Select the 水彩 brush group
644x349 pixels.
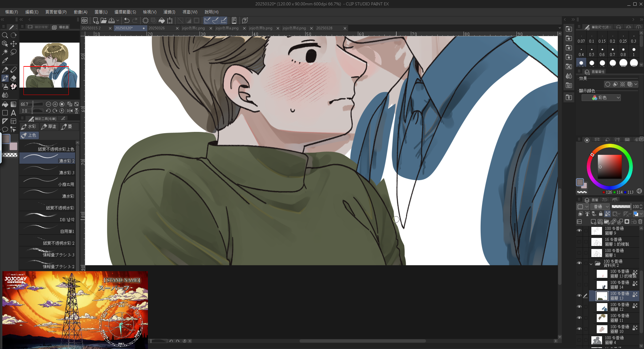tap(29, 127)
